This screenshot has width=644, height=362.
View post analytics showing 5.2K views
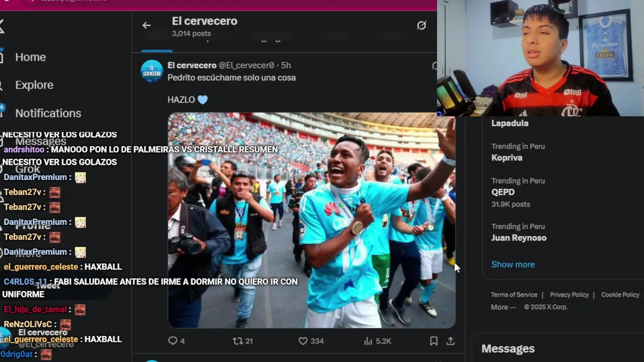click(x=377, y=341)
